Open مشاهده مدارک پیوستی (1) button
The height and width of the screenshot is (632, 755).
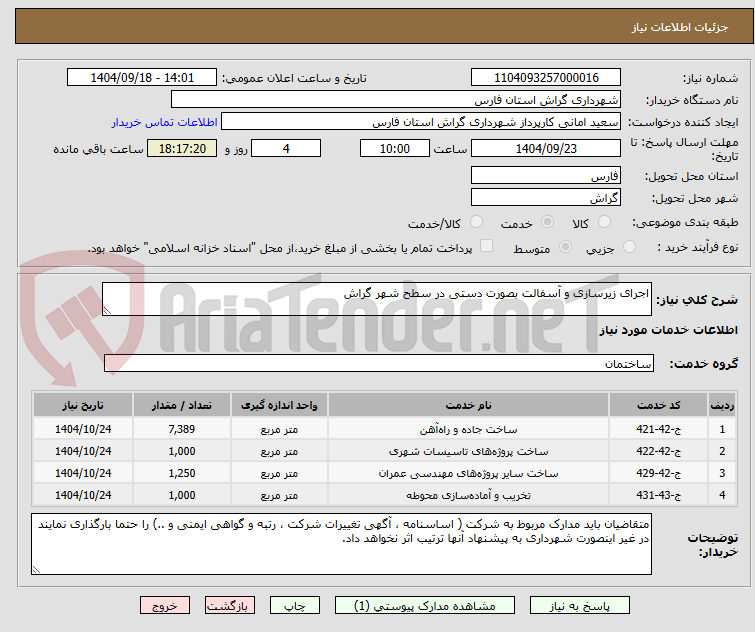point(425,606)
